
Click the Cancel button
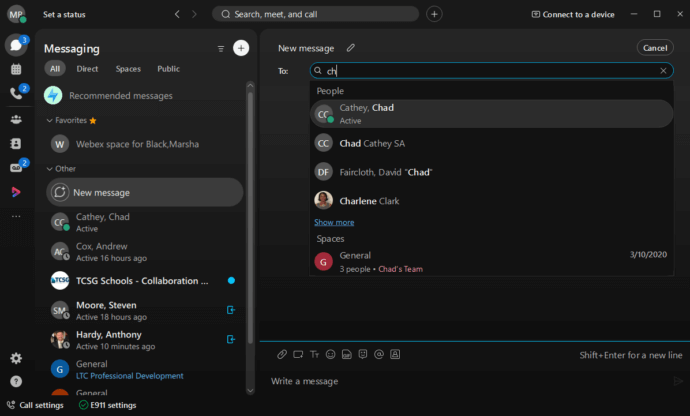(655, 48)
